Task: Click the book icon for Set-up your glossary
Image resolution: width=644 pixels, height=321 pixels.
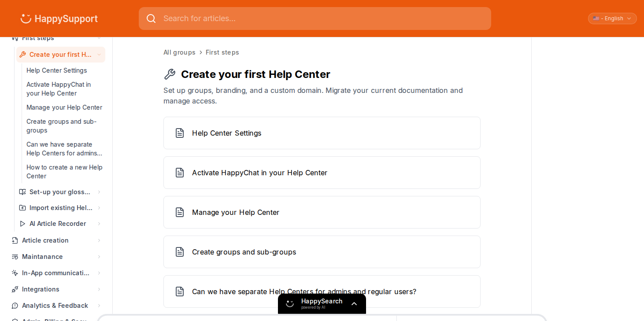Action: click(22, 192)
